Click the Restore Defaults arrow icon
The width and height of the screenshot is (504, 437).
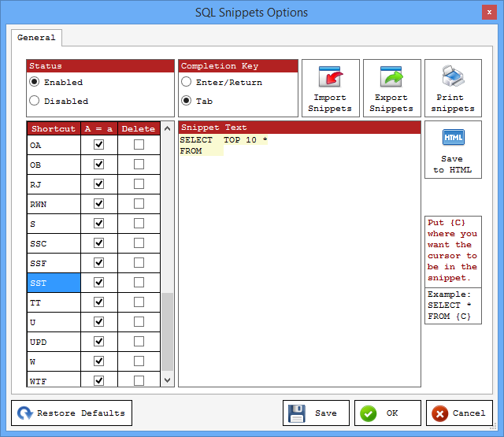(x=25, y=413)
